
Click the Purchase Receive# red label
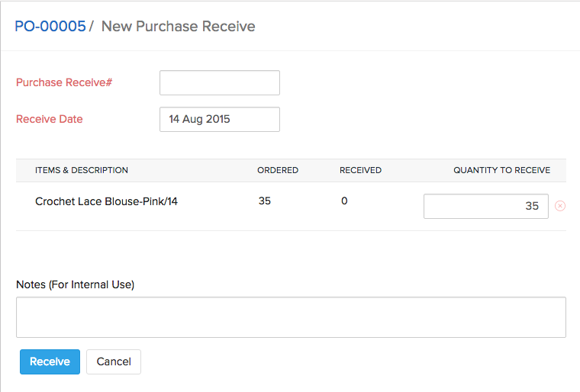64,82
